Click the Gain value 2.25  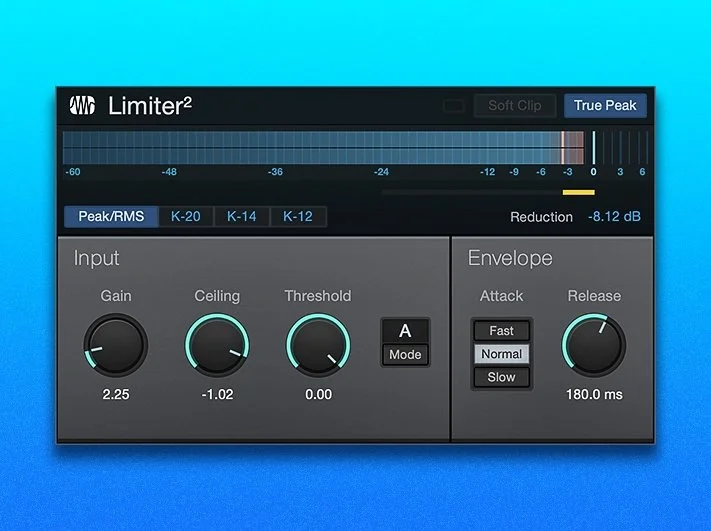[x=116, y=395]
